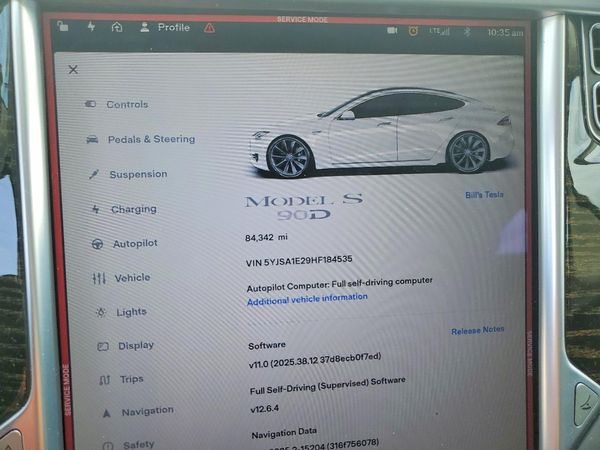Tap the Model S 90D badge
Screen dimensions: 600x450
tap(304, 207)
